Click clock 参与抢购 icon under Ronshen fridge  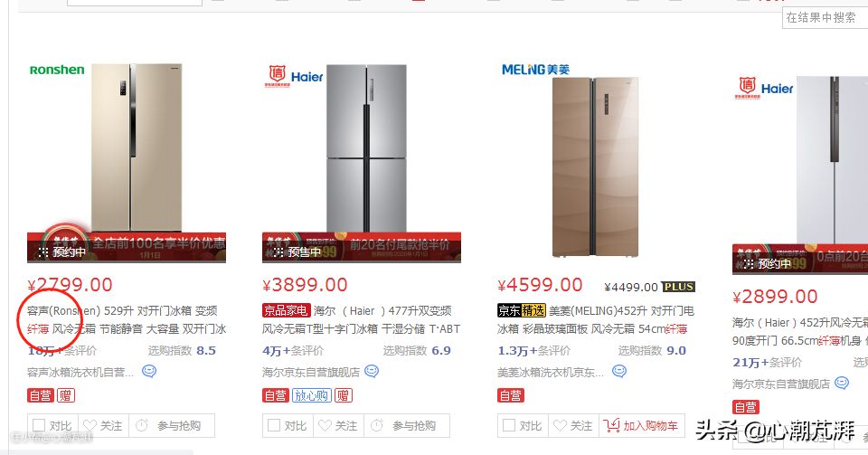tap(142, 425)
